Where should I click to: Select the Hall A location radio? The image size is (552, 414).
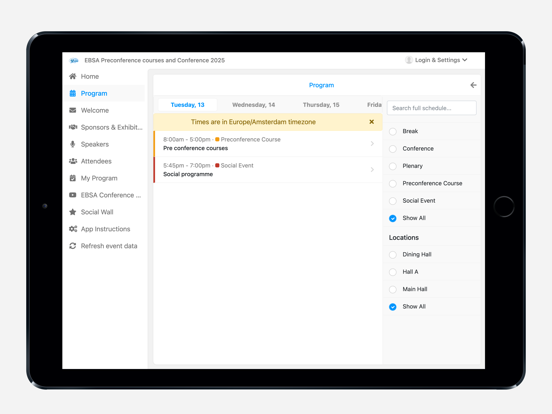coord(393,272)
